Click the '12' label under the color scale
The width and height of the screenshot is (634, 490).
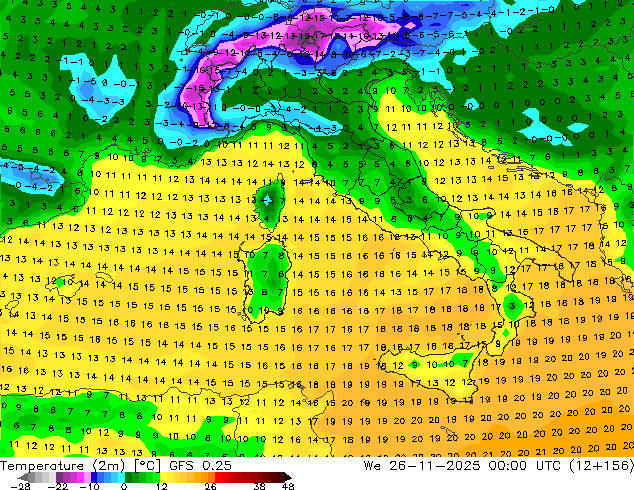[x=162, y=486]
